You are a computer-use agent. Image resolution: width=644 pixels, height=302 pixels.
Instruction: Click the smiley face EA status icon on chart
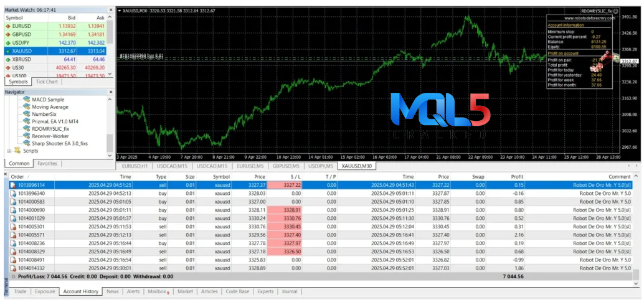(615, 11)
